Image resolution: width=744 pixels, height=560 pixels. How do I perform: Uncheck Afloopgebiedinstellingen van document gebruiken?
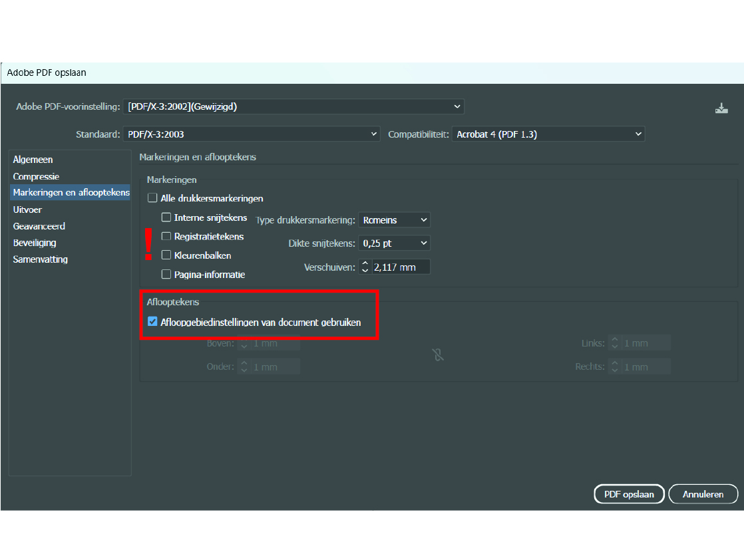(152, 323)
